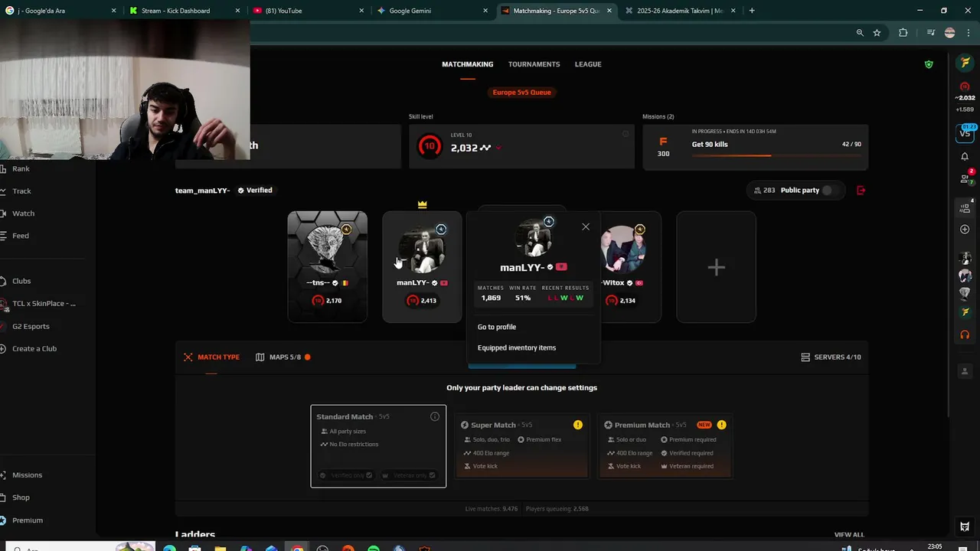This screenshot has width=980, height=551.
Task: Open SERVERS 4/10 settings
Action: (831, 357)
